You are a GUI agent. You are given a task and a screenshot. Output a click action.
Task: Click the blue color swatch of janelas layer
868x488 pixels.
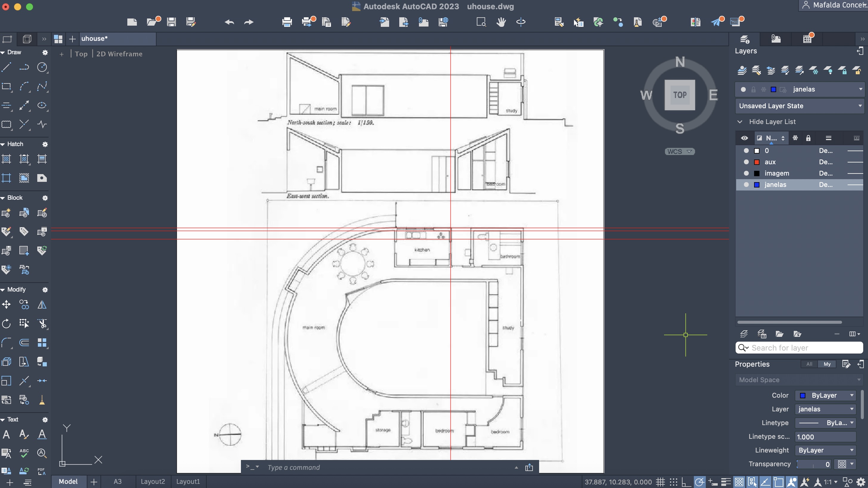[757, 185]
